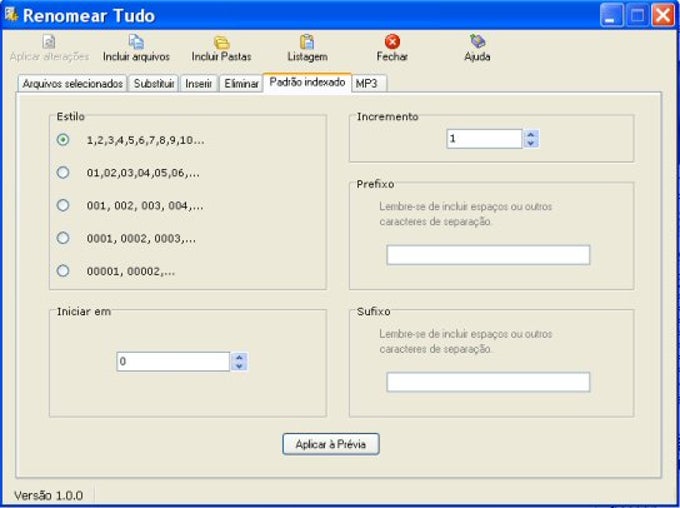Focus the Sufixo text field
680x508 pixels.
click(488, 382)
